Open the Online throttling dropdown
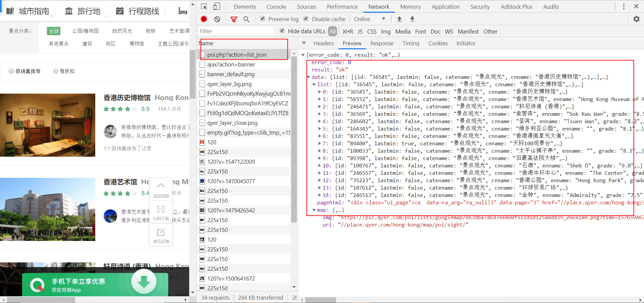The height and width of the screenshot is (303, 644). tap(369, 19)
